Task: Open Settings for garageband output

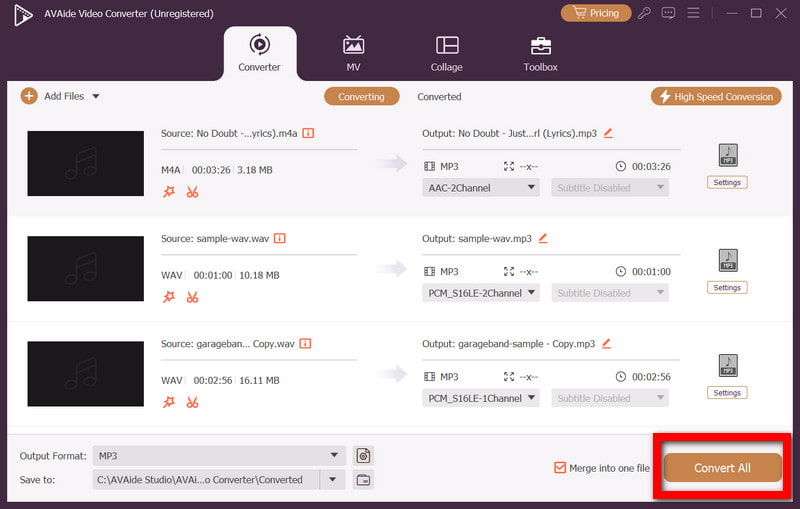Action: click(x=727, y=392)
